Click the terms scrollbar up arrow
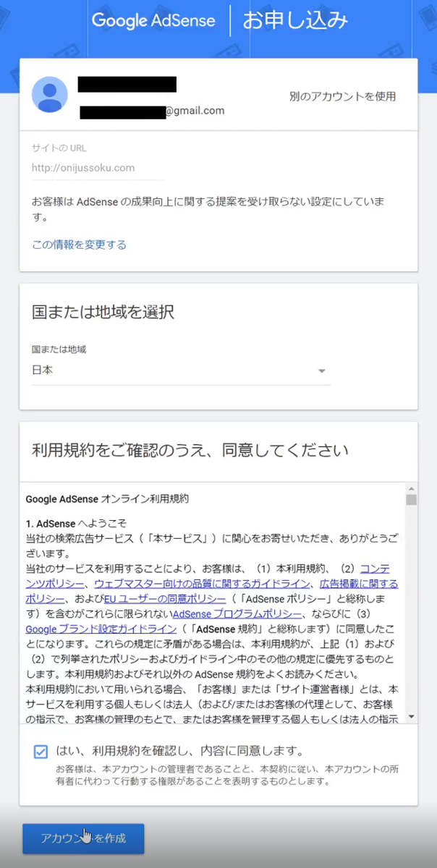Viewport: 437px width, 868px height. click(x=411, y=488)
